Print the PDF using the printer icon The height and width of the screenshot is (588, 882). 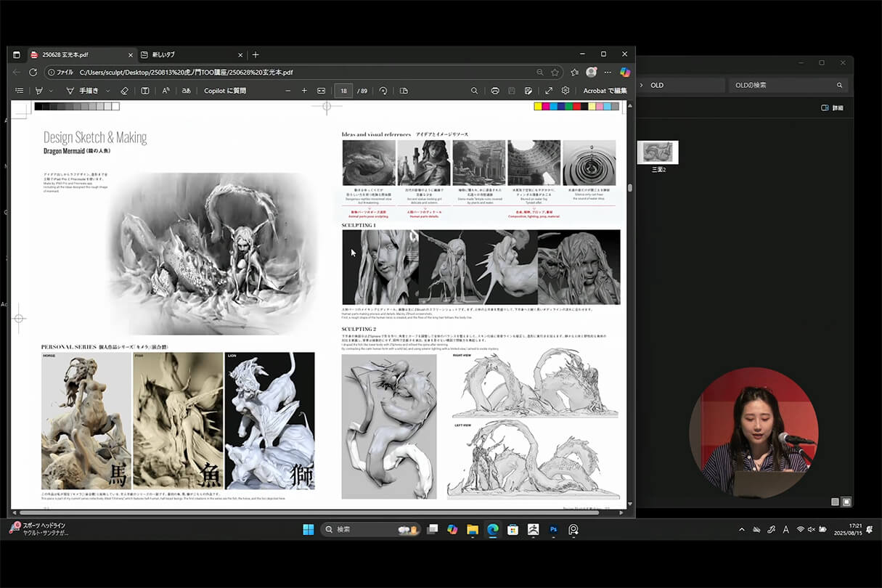(x=495, y=91)
